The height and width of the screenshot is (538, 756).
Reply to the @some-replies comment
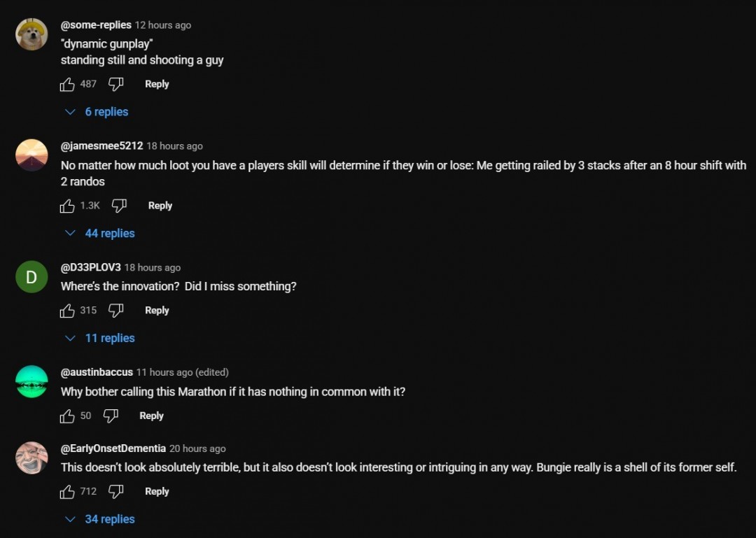pos(157,84)
